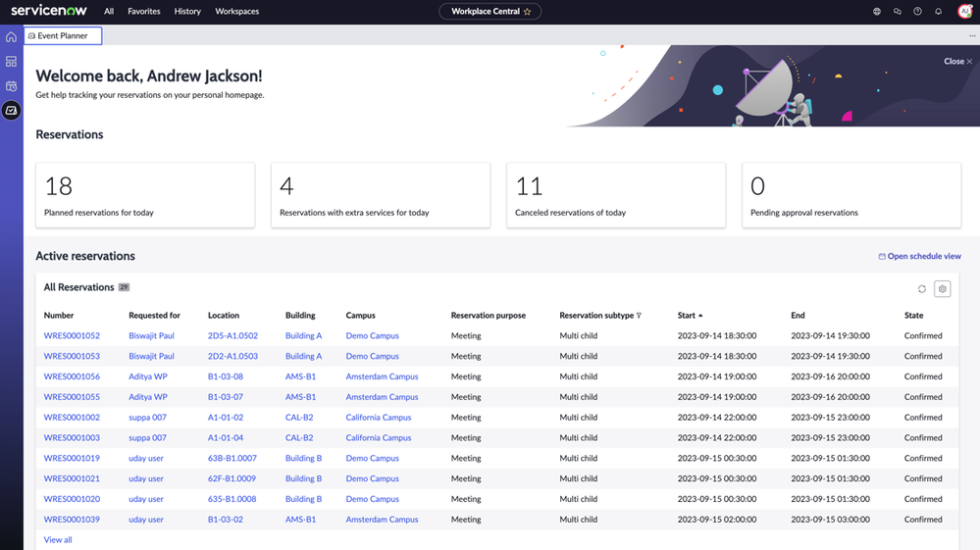The image size is (980, 550).
Task: Open the globe scope selector icon
Action: pyautogui.click(x=877, y=12)
